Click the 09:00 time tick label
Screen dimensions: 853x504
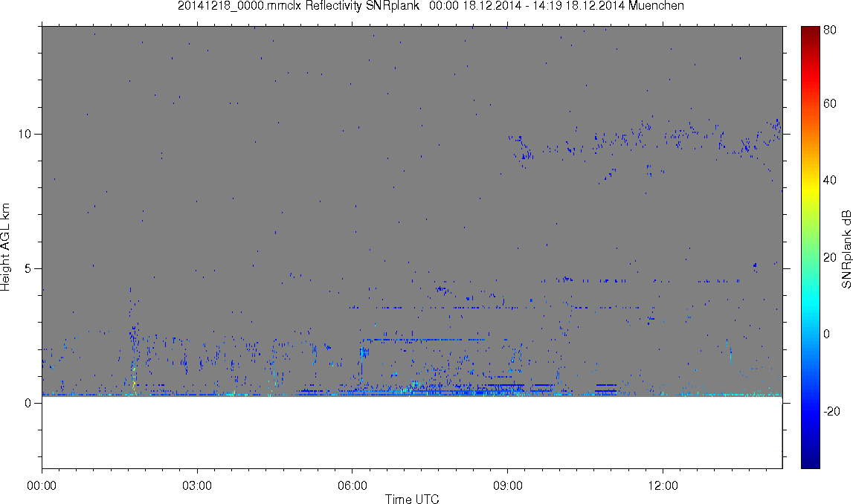507,485
